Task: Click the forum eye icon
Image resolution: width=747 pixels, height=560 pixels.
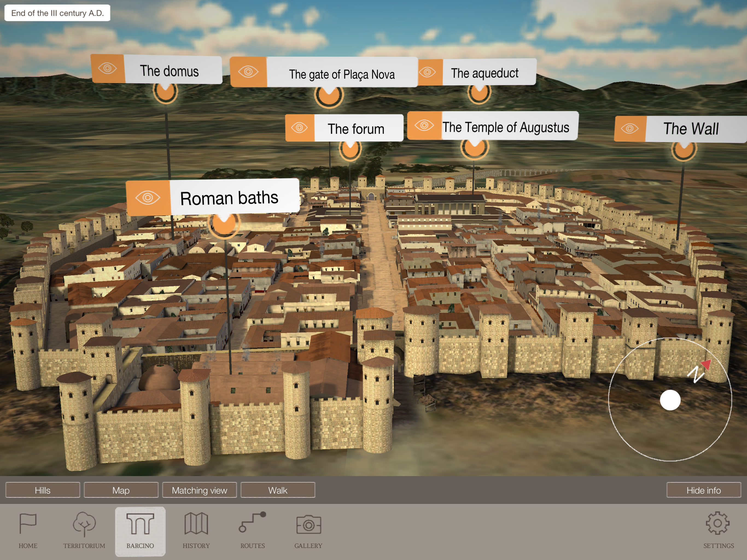Action: (x=300, y=128)
